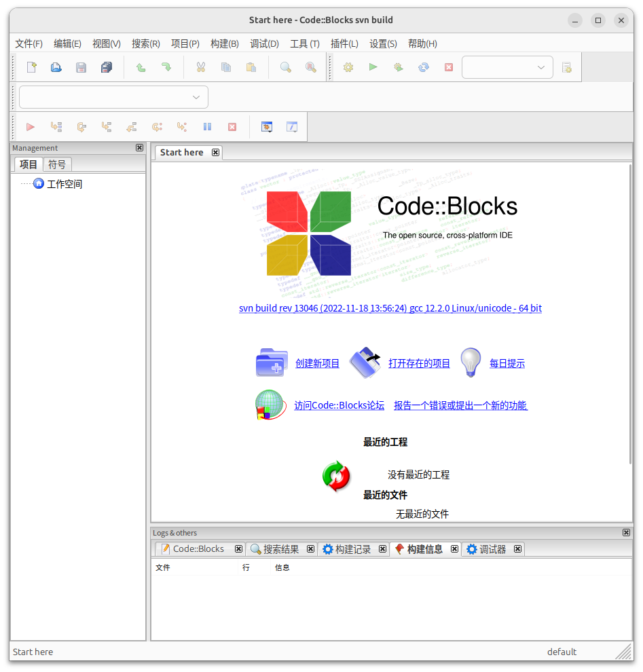
Task: Switch to the 调试器 log tab
Action: (492, 549)
